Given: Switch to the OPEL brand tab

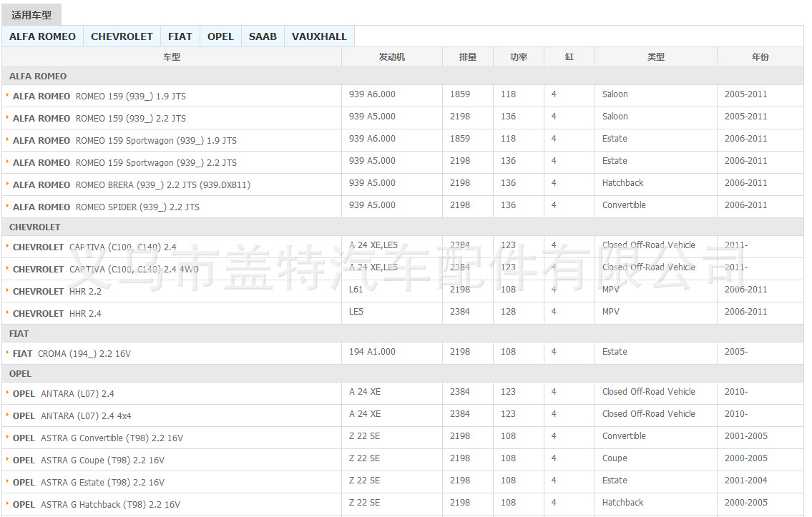Looking at the screenshot, I should tap(220, 36).
